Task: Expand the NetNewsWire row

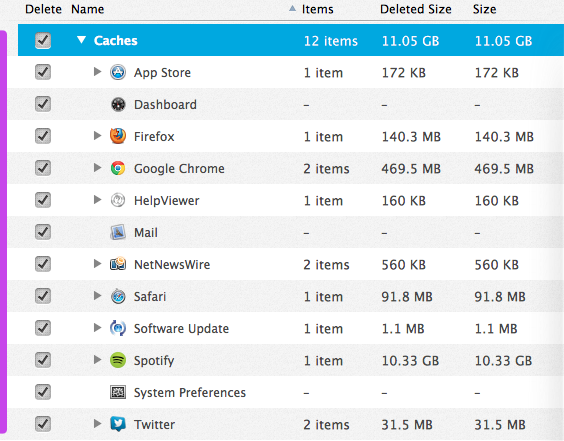Action: (97, 263)
